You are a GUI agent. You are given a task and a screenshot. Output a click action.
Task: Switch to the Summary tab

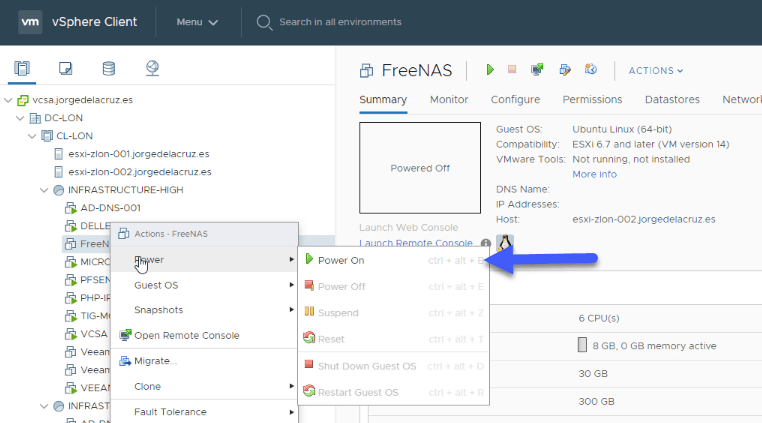point(383,100)
